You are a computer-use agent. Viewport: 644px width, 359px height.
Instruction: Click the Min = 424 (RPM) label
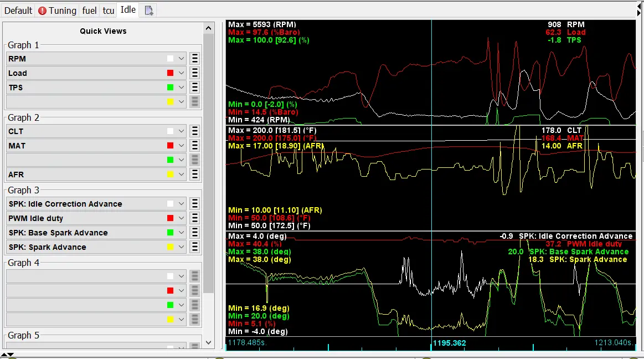click(259, 120)
